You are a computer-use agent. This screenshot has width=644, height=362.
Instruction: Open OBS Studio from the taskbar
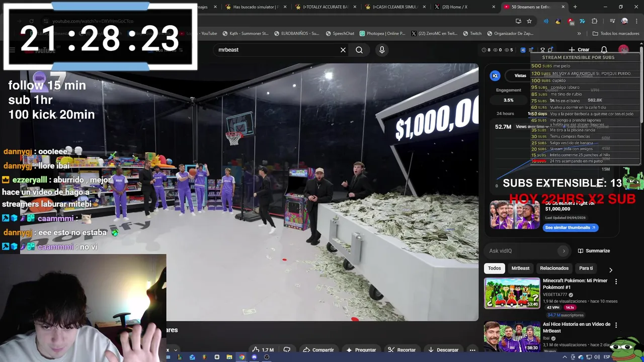click(267, 357)
